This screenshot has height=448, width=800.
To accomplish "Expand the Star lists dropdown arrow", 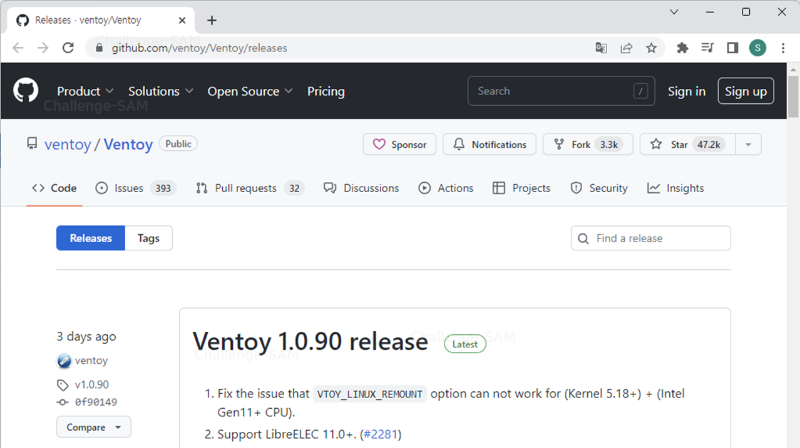I will (x=748, y=144).
